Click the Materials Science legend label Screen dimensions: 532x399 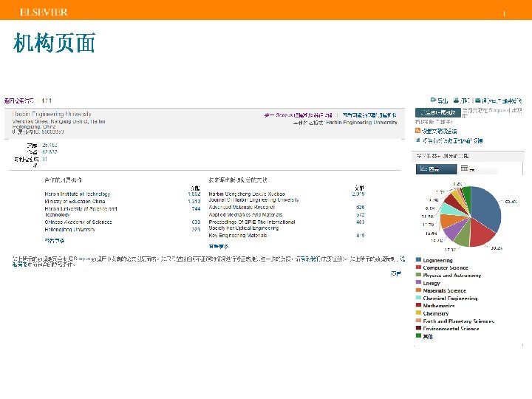coord(445,291)
